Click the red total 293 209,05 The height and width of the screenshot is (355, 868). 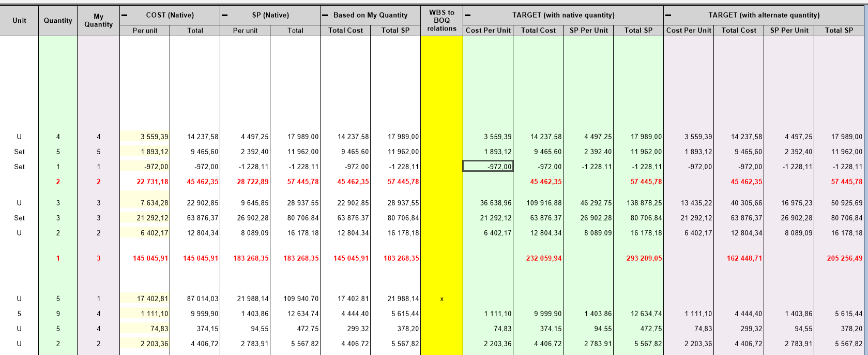[x=638, y=258]
